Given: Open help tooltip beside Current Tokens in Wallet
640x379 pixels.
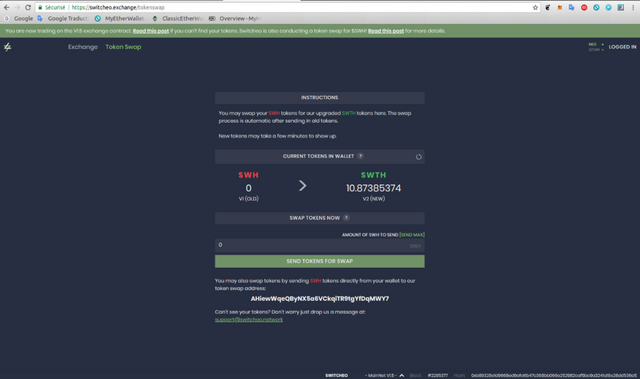Looking at the screenshot, I should [360, 156].
